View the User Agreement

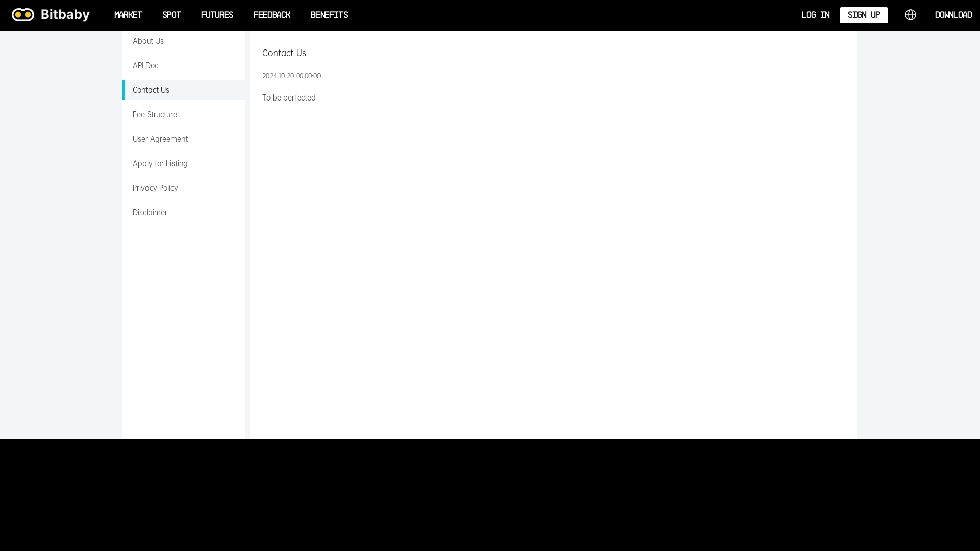click(x=184, y=139)
